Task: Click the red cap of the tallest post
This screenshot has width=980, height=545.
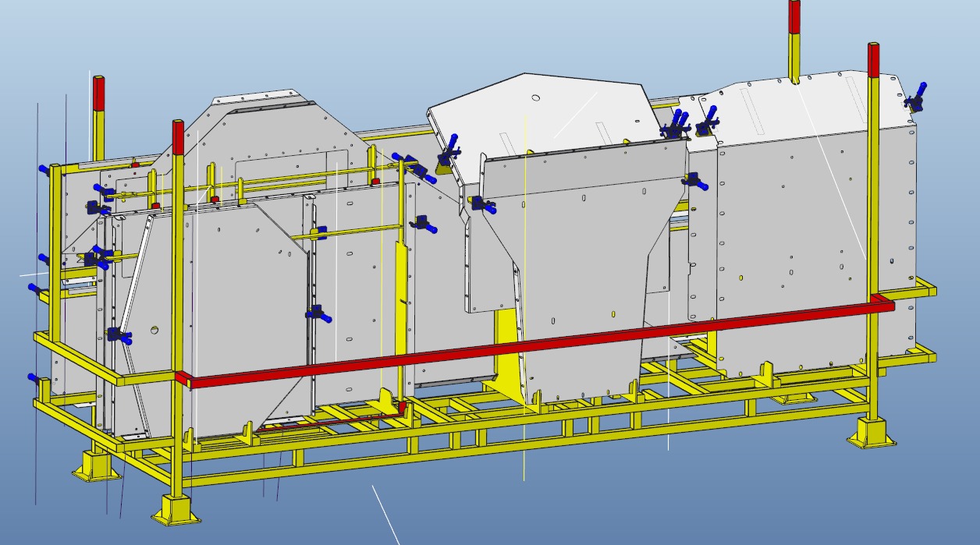Action: click(794, 16)
